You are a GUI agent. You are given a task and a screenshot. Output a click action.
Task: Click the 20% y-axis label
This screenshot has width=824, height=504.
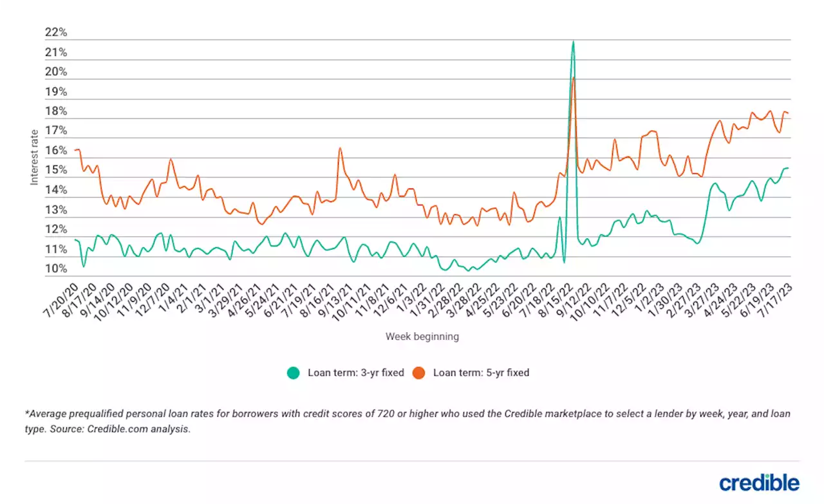click(x=56, y=72)
